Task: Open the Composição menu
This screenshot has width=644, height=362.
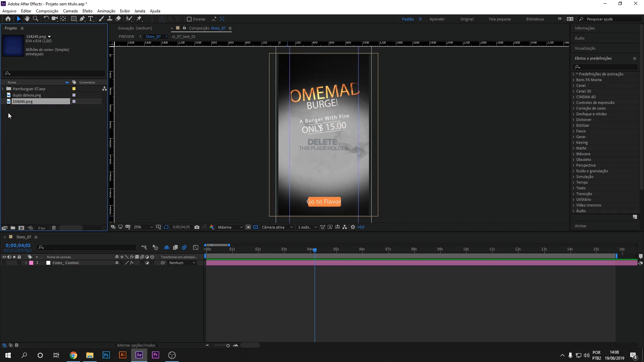Action: coord(47,11)
